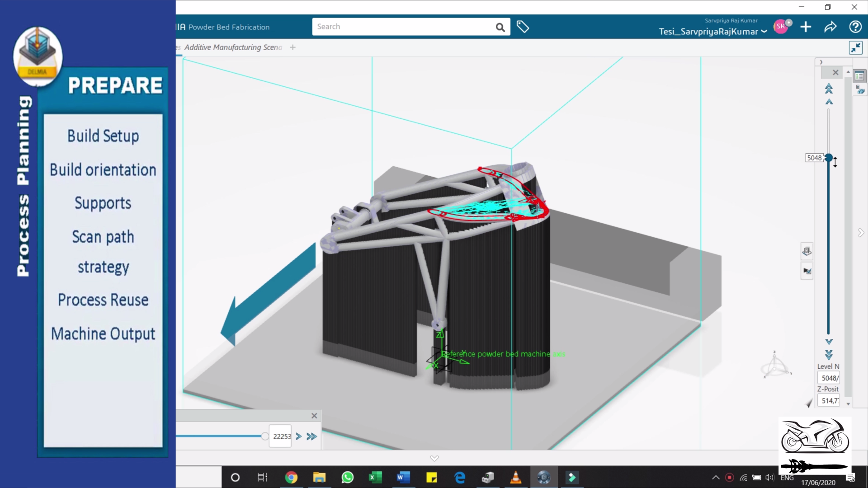Click the 3D part tree icon at right edge
This screenshot has height=488, width=868.
pos(859,89)
